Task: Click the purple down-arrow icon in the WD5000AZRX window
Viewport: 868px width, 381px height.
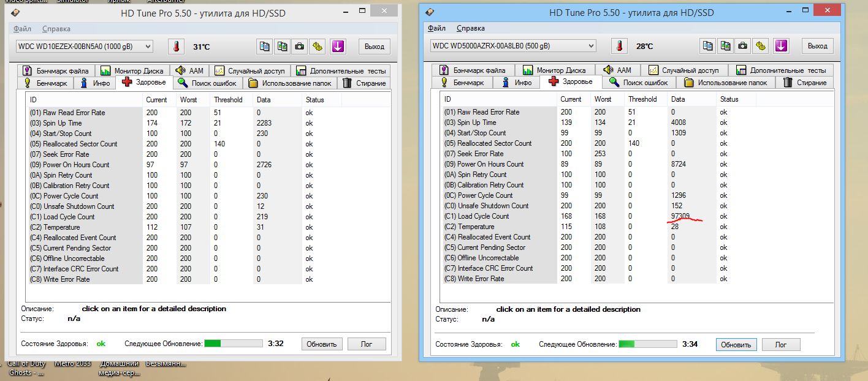Action: pos(780,46)
